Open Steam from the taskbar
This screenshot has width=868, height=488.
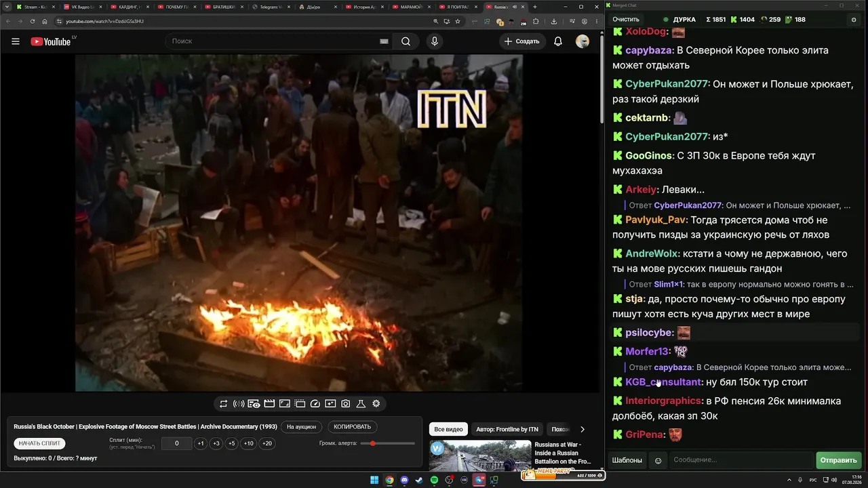(420, 480)
